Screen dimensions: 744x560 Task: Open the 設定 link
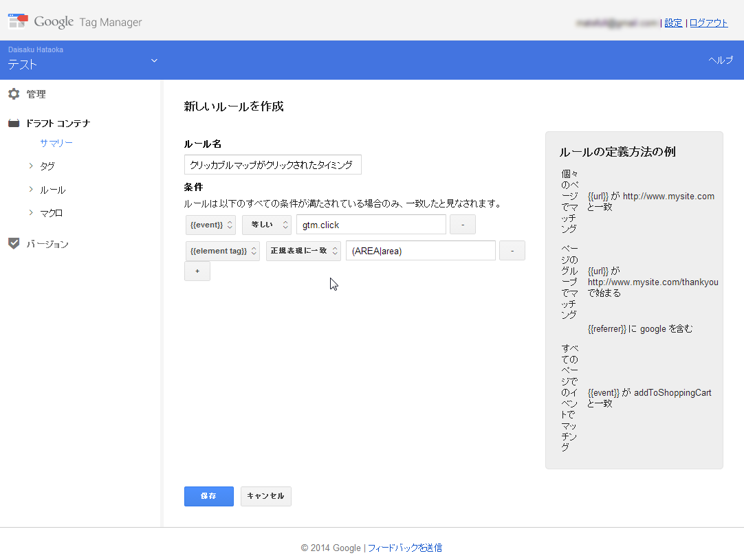point(673,23)
